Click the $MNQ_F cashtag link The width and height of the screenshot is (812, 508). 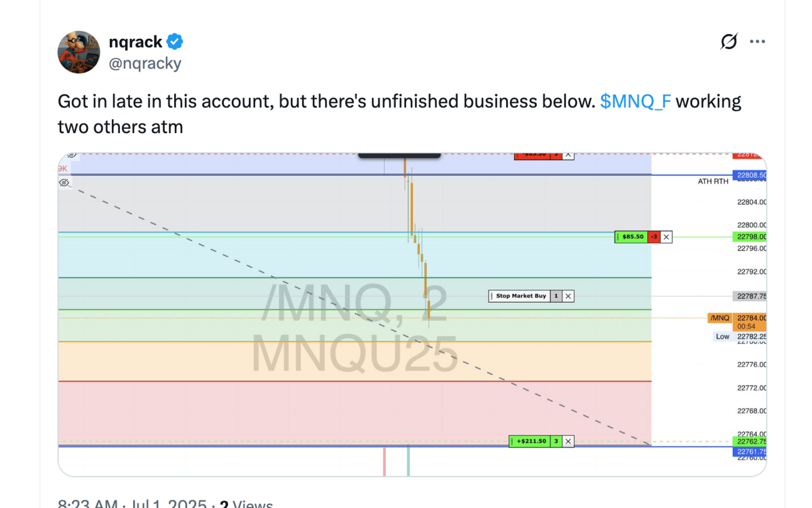635,102
